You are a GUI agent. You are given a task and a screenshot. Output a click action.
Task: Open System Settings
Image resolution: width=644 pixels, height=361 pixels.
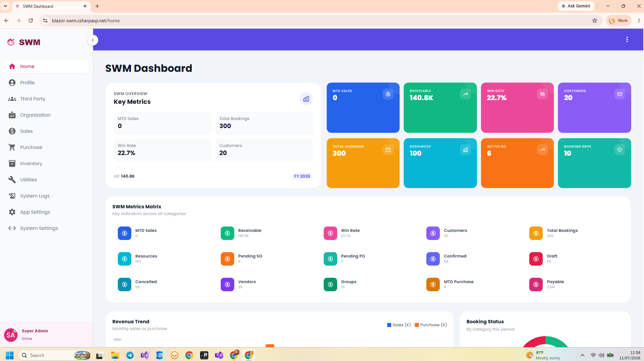point(46,228)
